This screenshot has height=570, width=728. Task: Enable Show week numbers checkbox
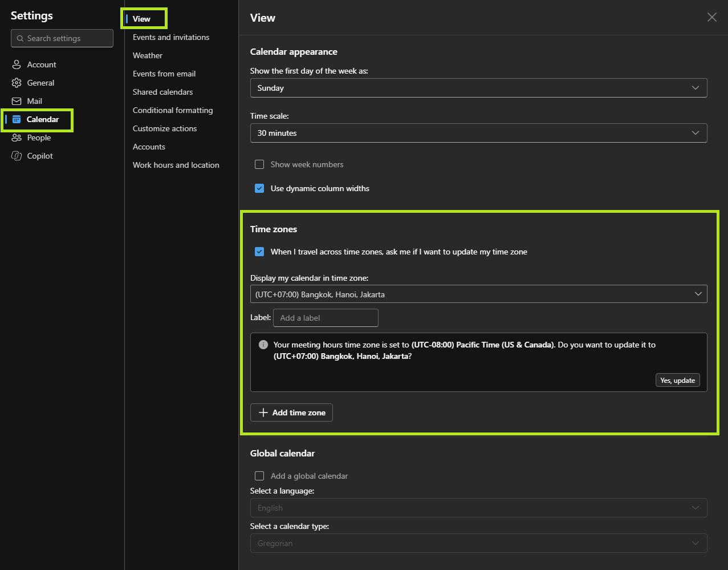(259, 164)
